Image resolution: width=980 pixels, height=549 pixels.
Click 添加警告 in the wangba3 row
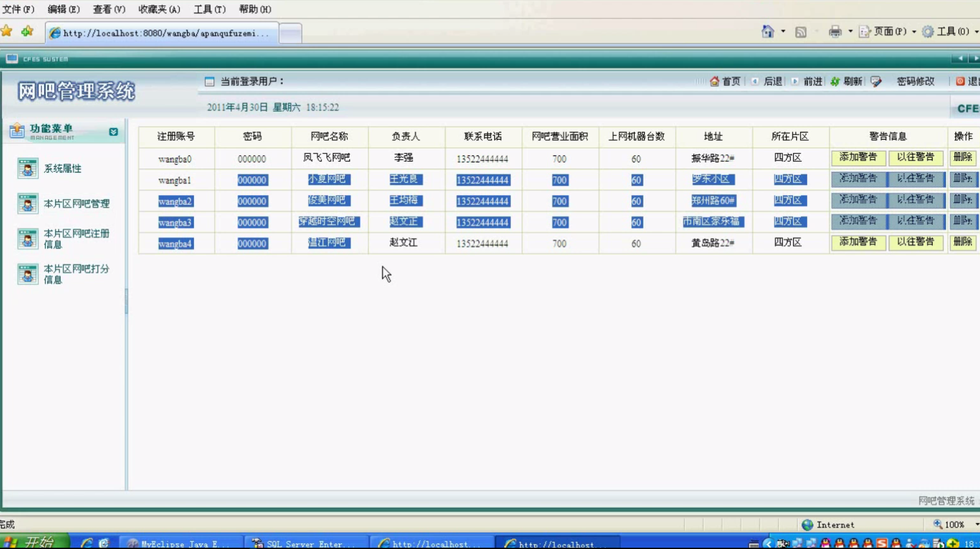point(858,221)
